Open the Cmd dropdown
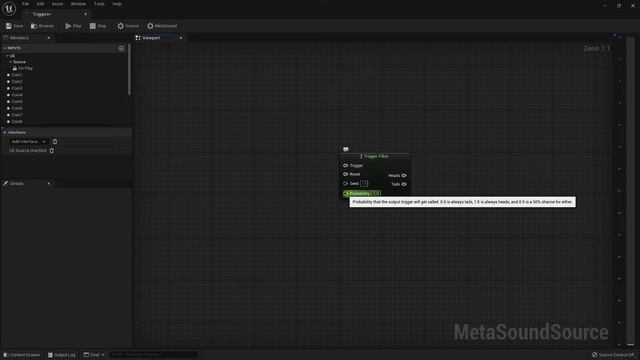 94,355
